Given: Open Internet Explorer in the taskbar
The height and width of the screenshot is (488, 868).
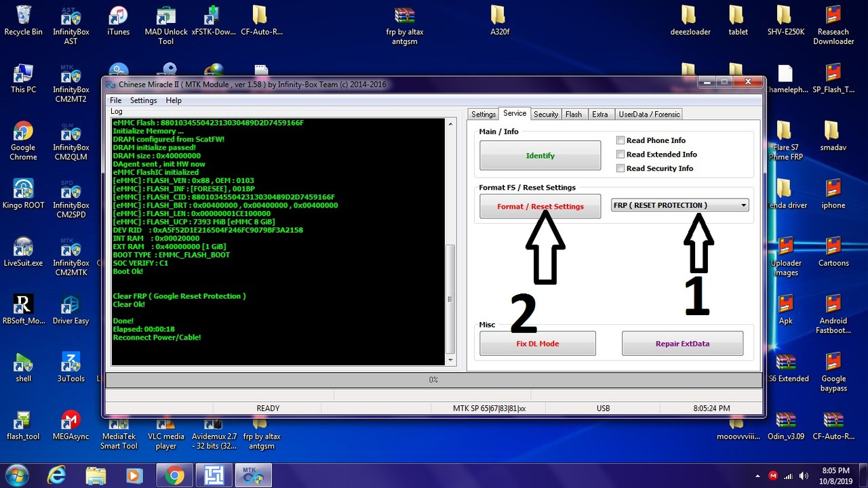Looking at the screenshot, I should tap(57, 475).
